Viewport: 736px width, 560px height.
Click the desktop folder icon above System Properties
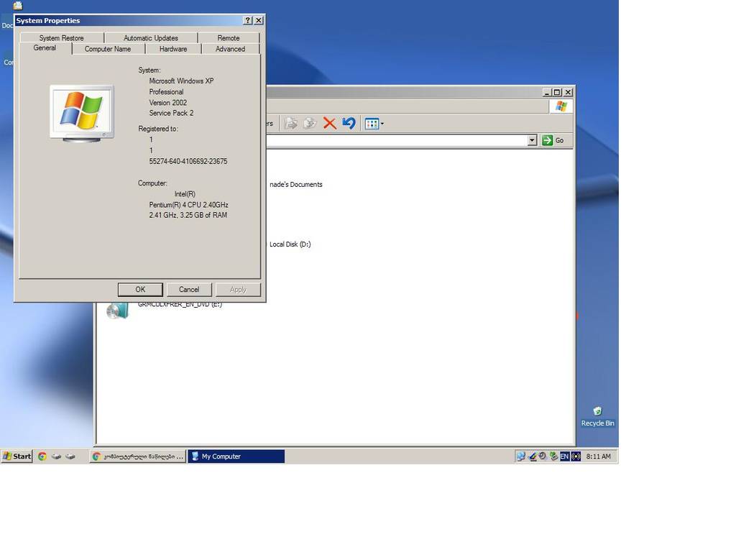pos(18,6)
